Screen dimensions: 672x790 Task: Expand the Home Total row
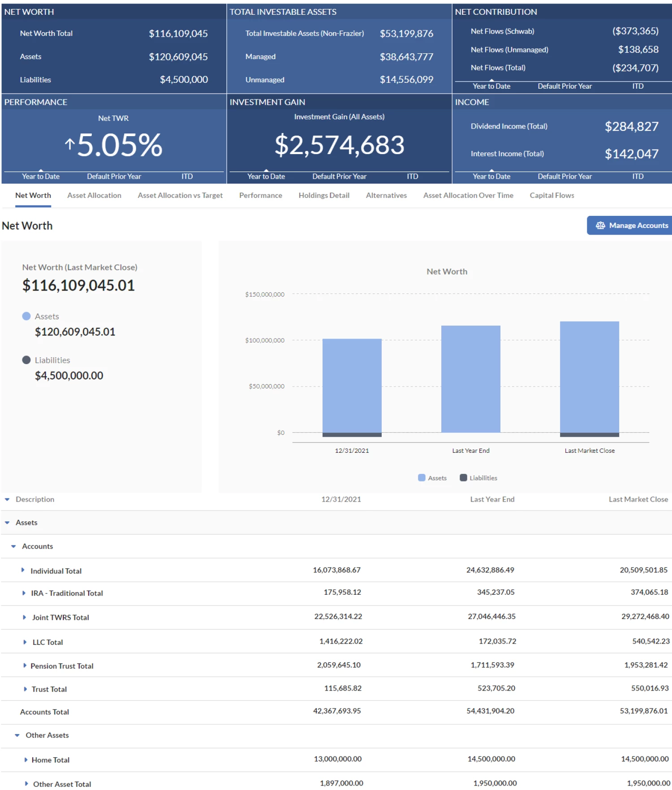[26, 760]
